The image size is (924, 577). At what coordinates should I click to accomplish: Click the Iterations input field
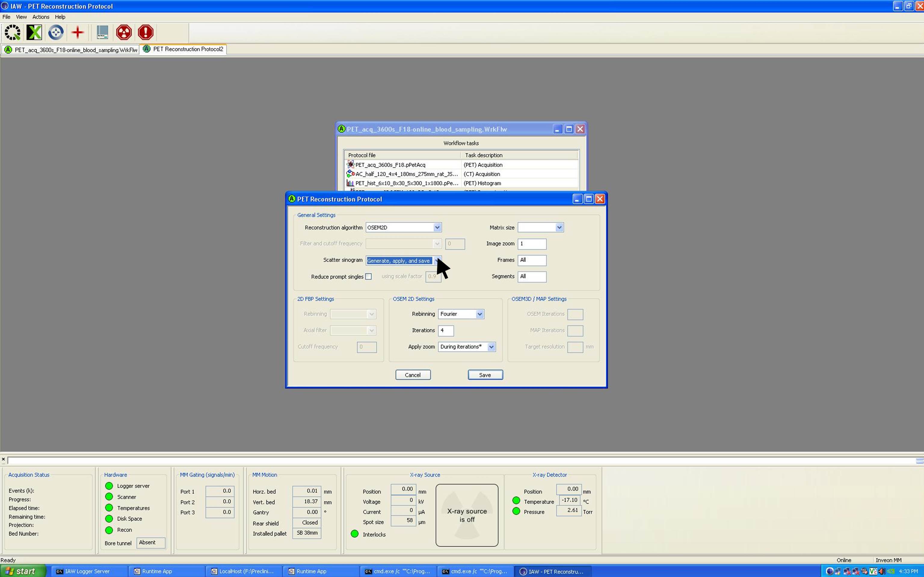tap(445, 331)
